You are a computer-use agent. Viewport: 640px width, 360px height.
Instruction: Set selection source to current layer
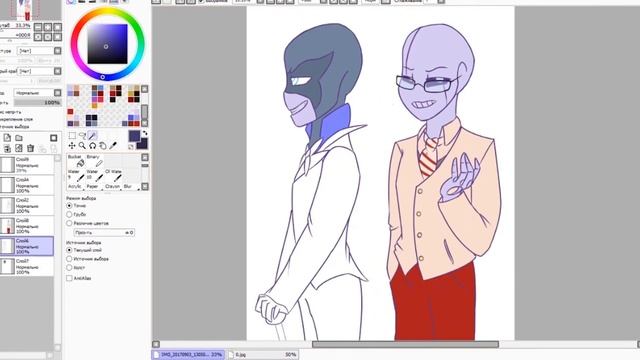click(69, 250)
